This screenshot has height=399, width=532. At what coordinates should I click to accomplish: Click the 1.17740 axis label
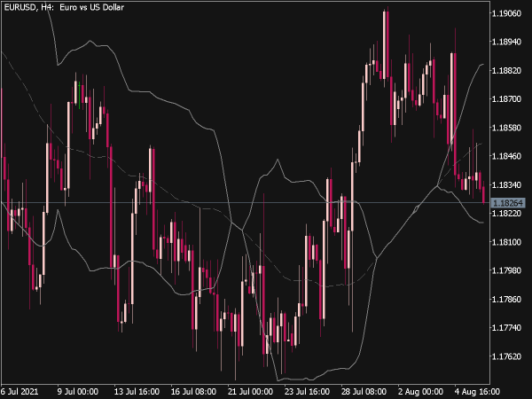tap(506, 328)
